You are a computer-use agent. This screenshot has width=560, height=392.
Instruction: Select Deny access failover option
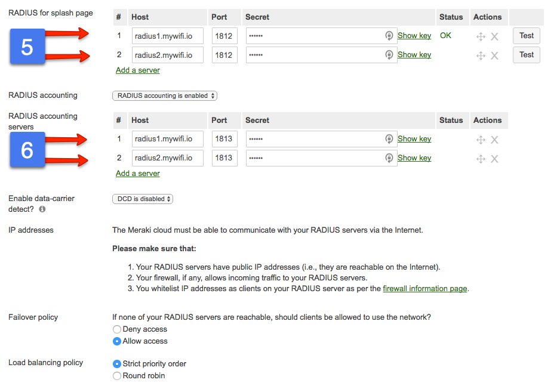click(x=117, y=329)
